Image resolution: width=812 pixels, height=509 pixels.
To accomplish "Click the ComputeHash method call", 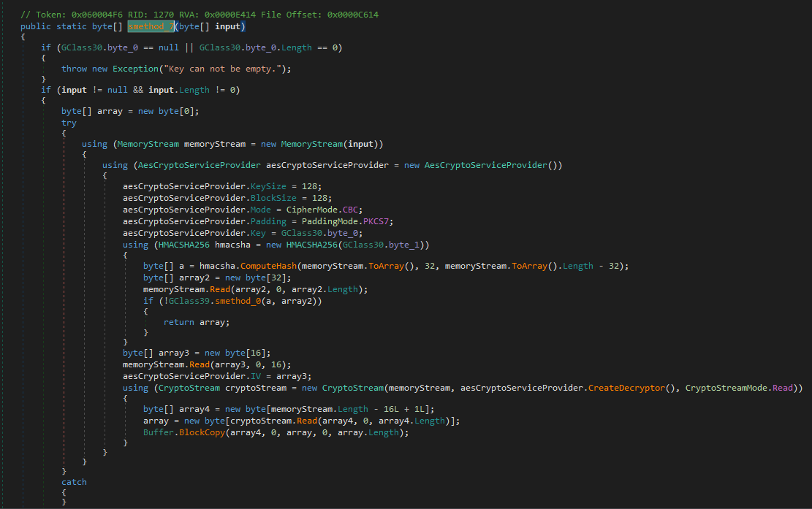I will tap(268, 267).
